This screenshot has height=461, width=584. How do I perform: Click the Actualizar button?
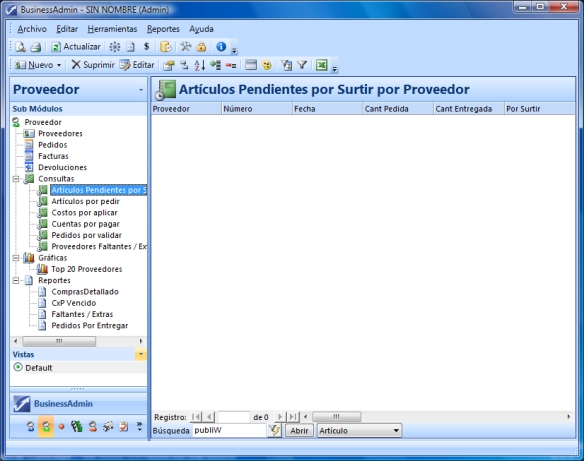click(76, 47)
